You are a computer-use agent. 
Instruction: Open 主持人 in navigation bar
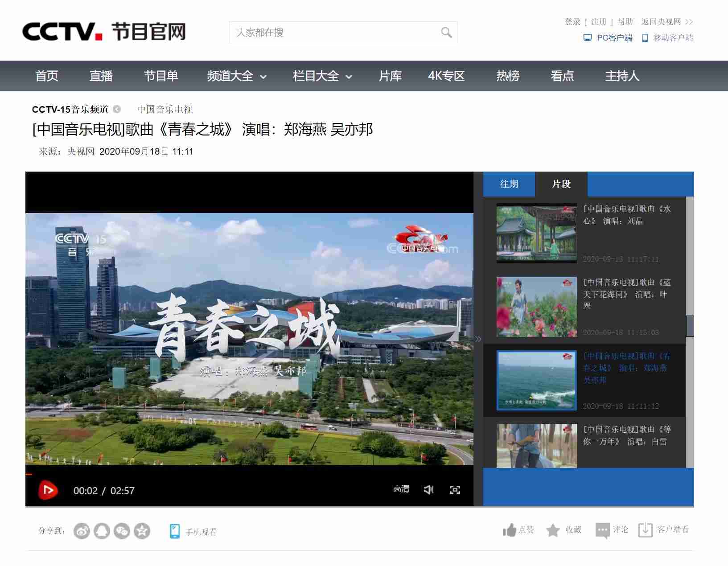[x=622, y=76]
